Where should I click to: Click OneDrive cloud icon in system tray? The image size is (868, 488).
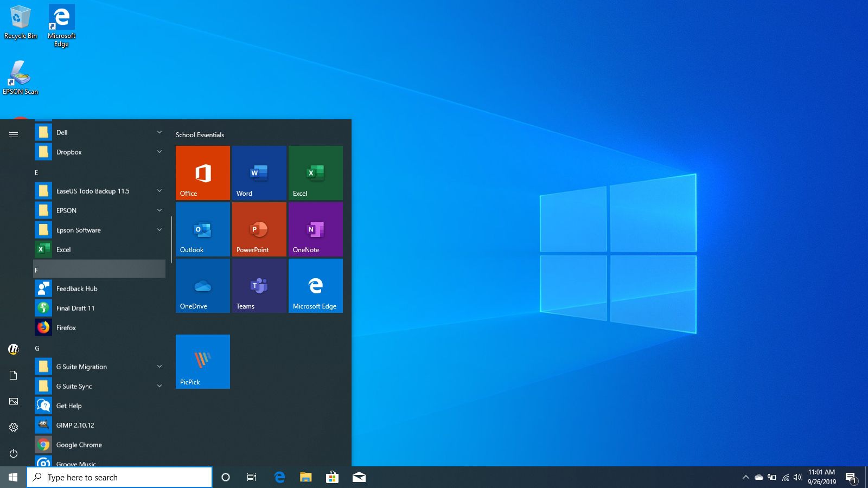(x=759, y=477)
